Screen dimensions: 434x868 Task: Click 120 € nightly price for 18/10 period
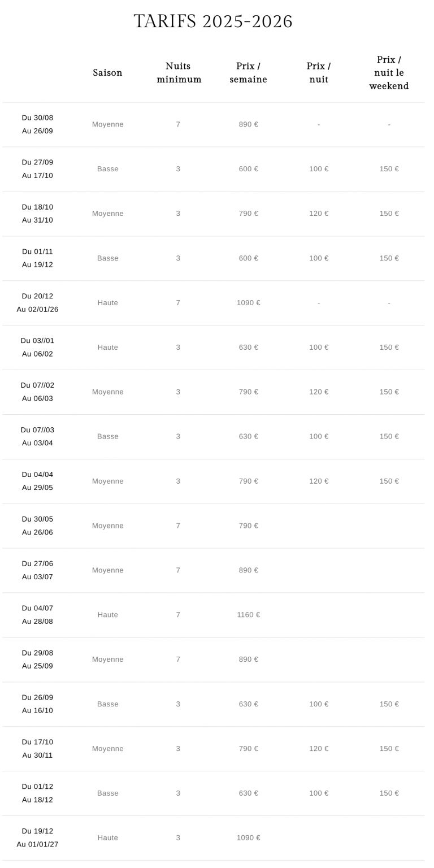pyautogui.click(x=319, y=214)
